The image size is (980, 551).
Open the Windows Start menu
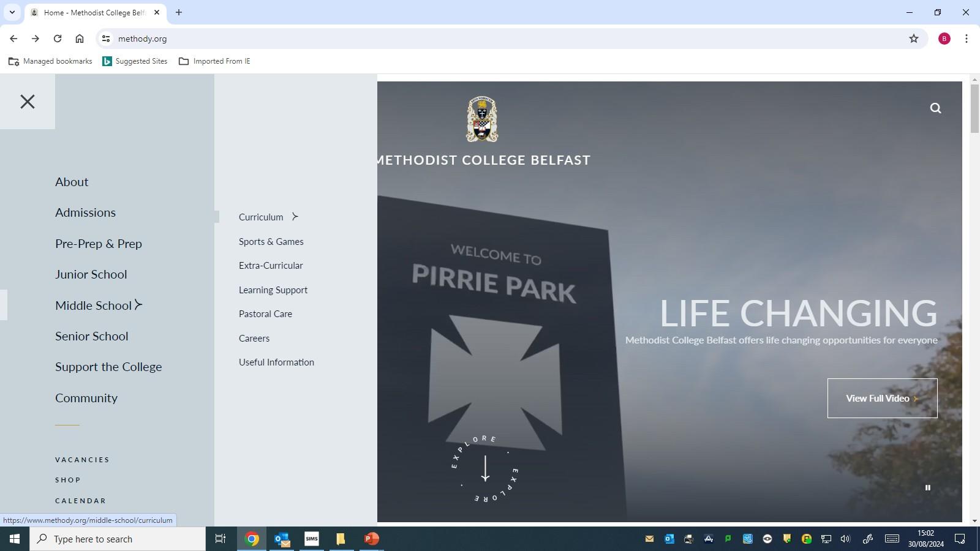click(15, 539)
